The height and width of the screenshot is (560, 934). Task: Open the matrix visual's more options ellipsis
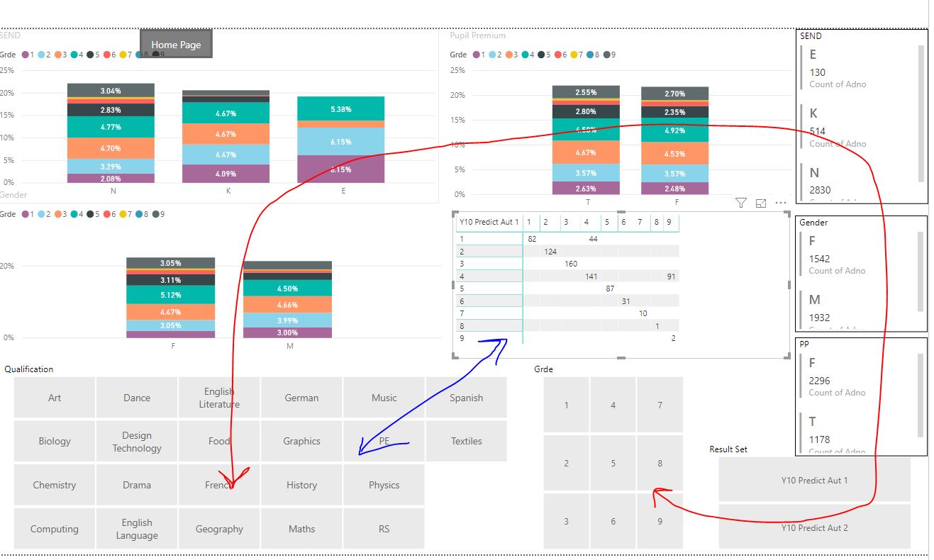point(781,203)
